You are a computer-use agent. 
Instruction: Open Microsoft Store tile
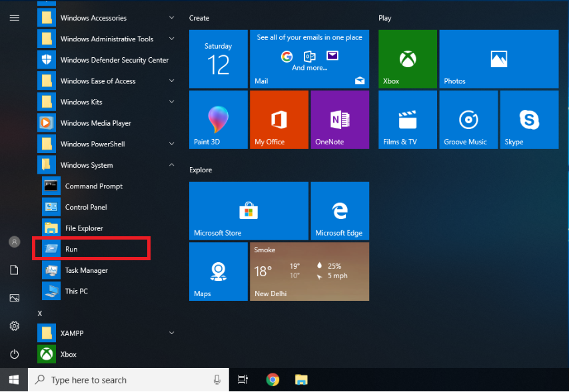point(249,211)
